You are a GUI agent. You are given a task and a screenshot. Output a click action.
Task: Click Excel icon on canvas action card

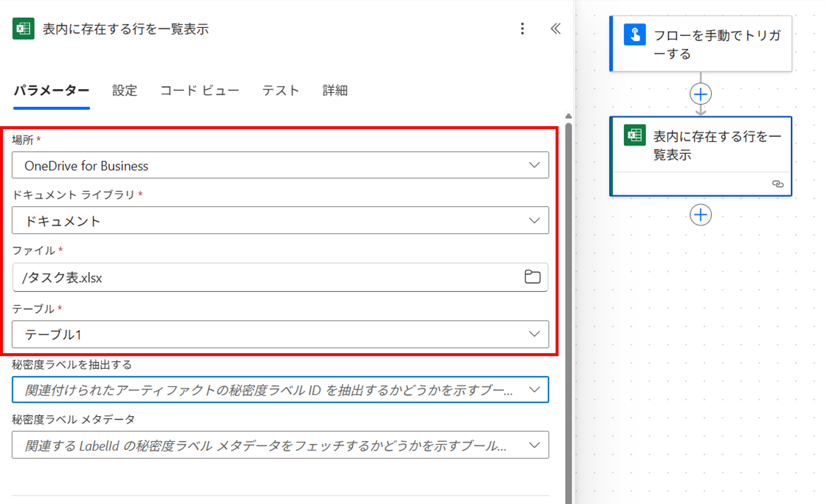coord(635,135)
